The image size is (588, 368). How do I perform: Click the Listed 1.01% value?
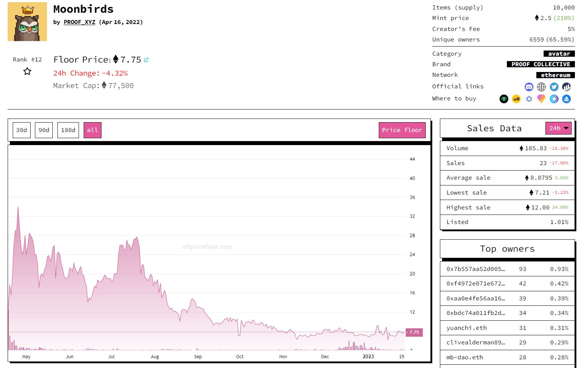pos(559,222)
